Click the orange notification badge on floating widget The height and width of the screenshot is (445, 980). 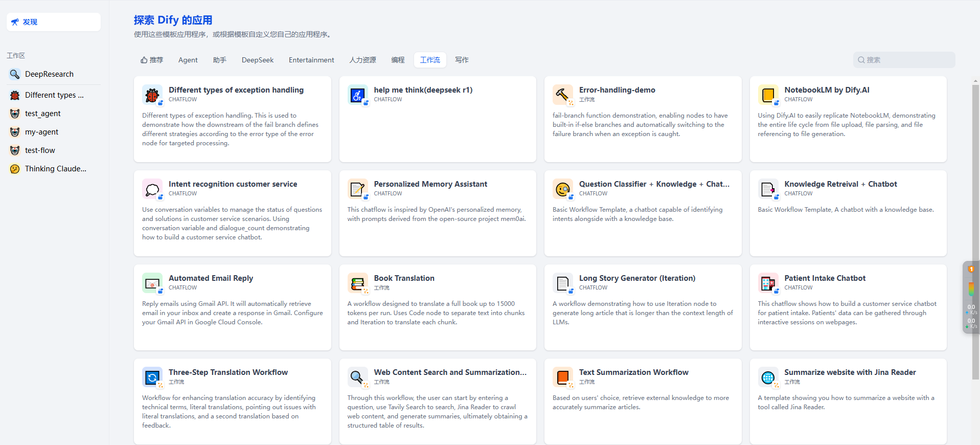click(971, 269)
